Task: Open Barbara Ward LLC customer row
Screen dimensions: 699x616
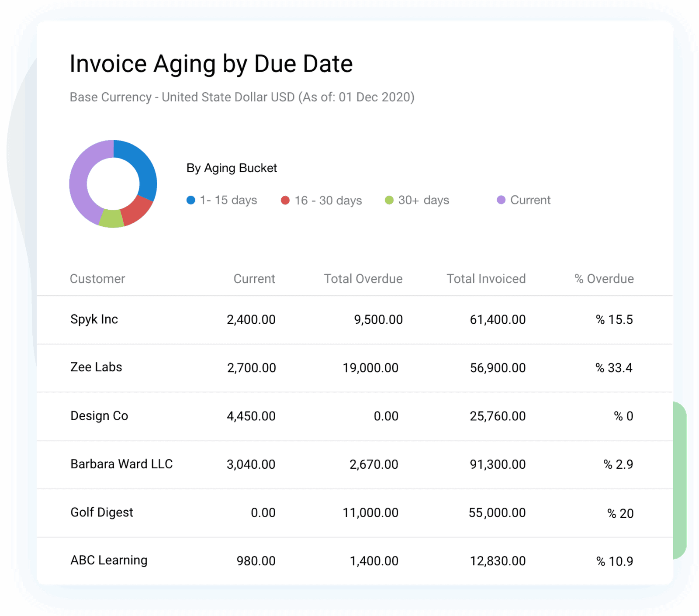Action: click(121, 464)
